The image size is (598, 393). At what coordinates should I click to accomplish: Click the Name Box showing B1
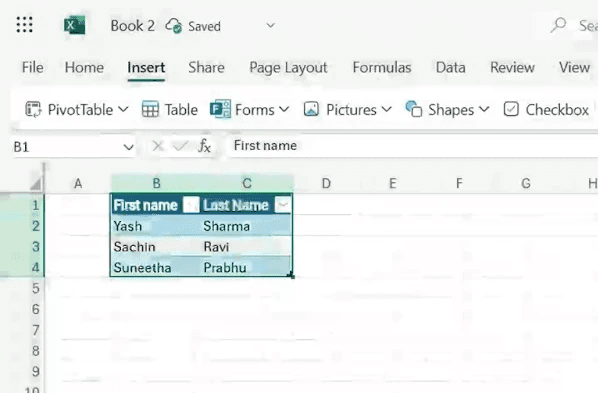click(x=67, y=147)
